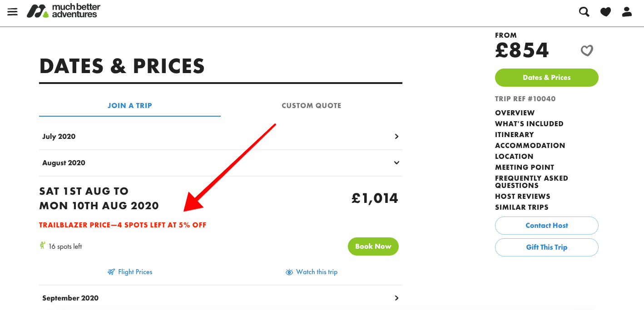This screenshot has height=310, width=644.
Task: Open the hamburger menu icon
Action: coord(13,12)
